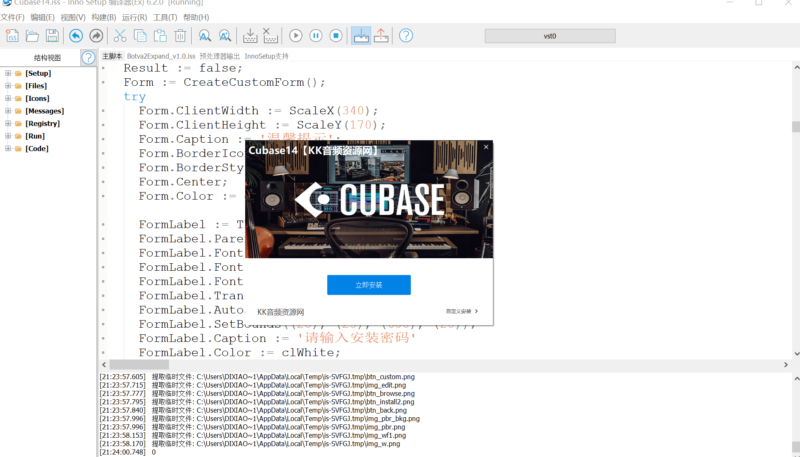
Task: Click the 'Result := false;' code line
Action: tap(183, 68)
